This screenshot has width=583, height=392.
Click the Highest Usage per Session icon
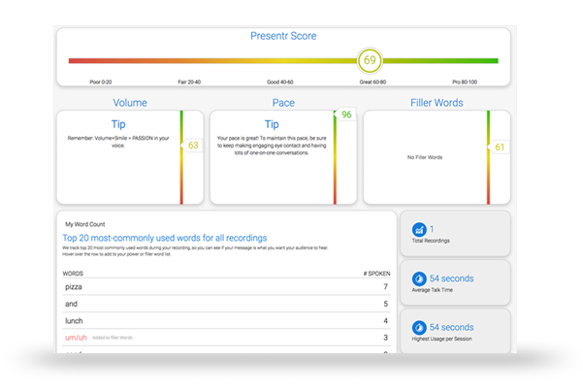point(419,328)
